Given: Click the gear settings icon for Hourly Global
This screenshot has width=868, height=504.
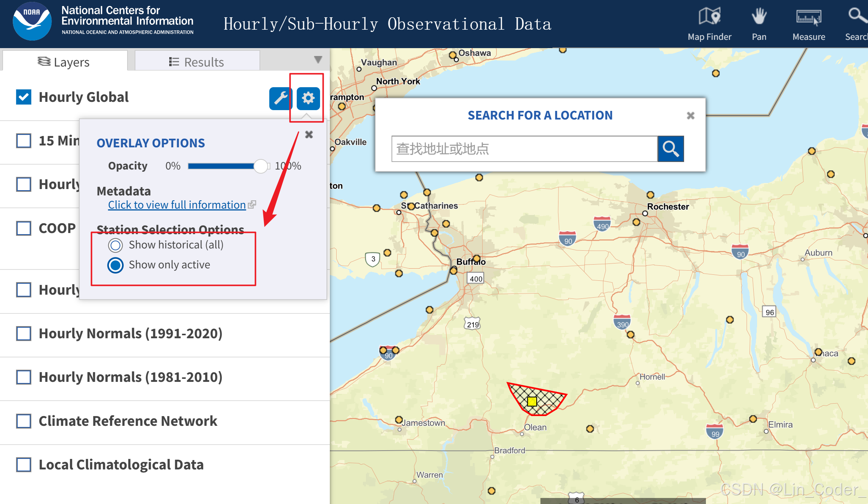Looking at the screenshot, I should 308,98.
